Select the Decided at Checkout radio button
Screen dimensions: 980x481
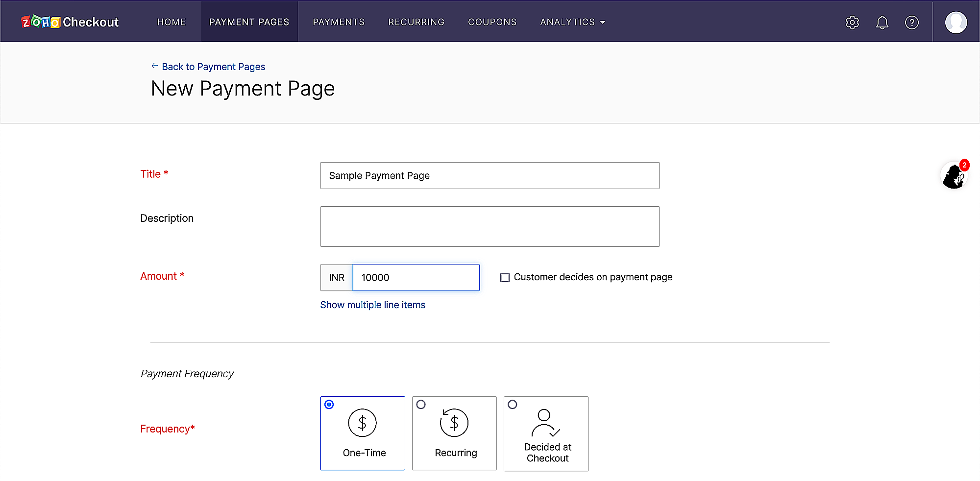(513, 405)
